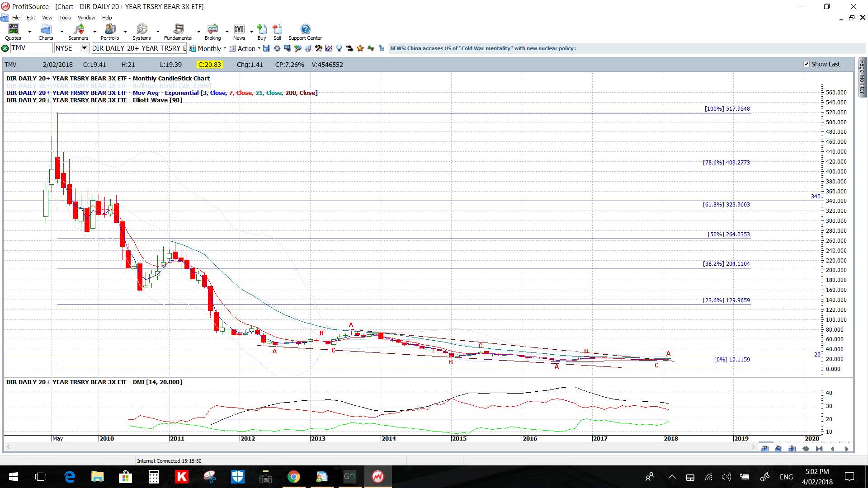Click the Sell order icon

[277, 32]
